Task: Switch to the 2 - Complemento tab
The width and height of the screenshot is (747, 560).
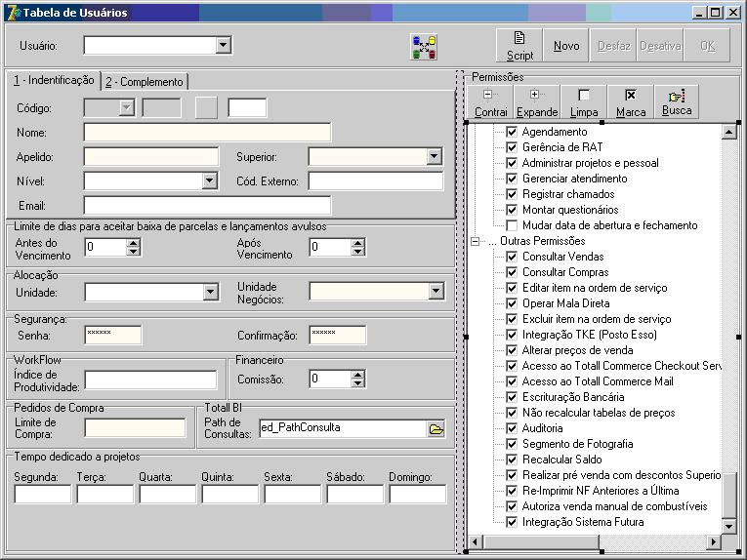Action: 145,82
